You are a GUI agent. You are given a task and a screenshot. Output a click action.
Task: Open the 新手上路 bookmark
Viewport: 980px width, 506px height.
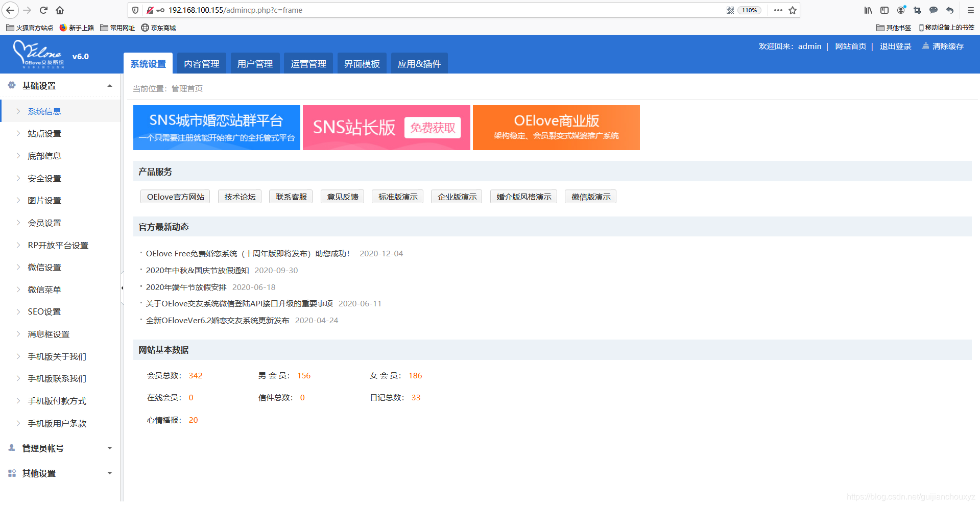click(x=77, y=28)
